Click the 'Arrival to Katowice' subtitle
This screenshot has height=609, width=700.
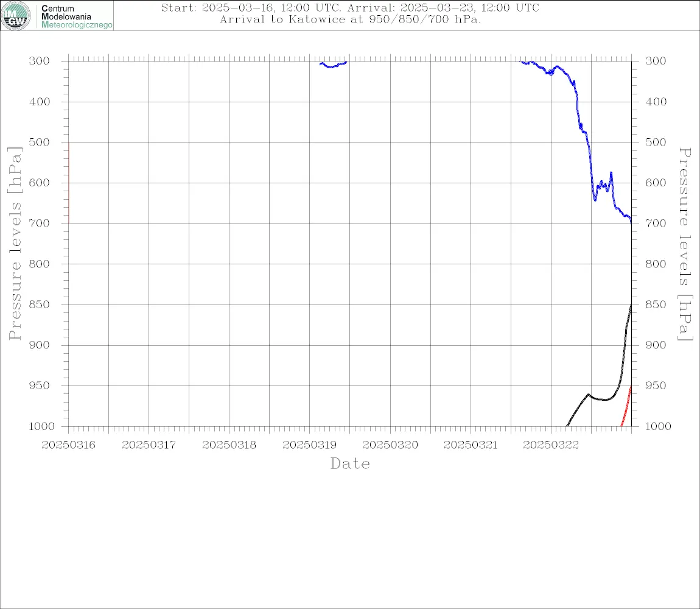click(350, 19)
